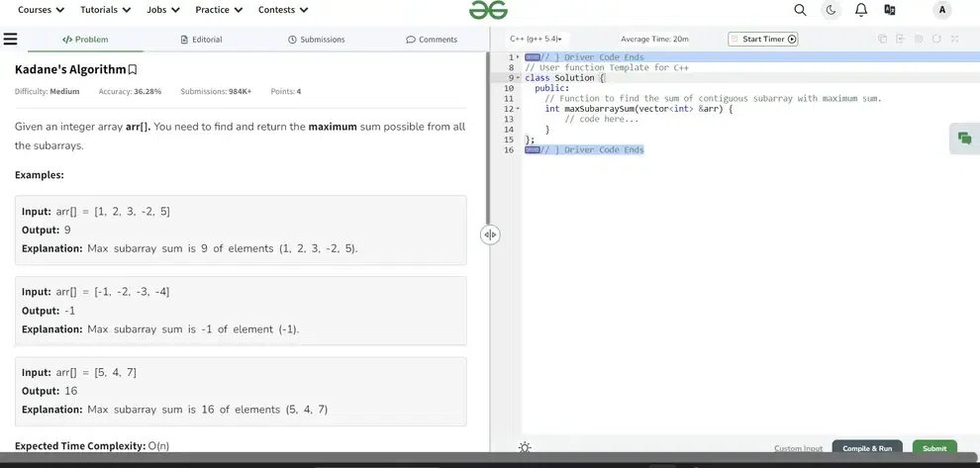Click the 'Difficulty: Medium' label

(x=47, y=91)
